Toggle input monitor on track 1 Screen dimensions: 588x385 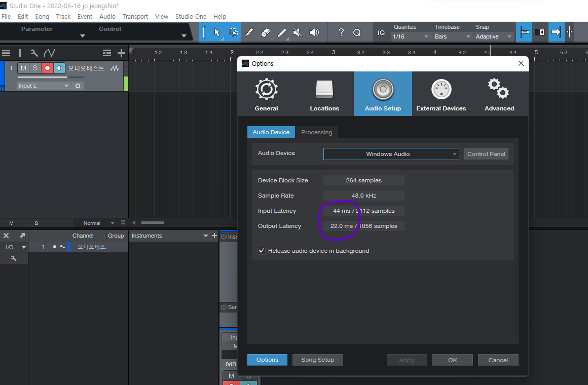[x=59, y=68]
